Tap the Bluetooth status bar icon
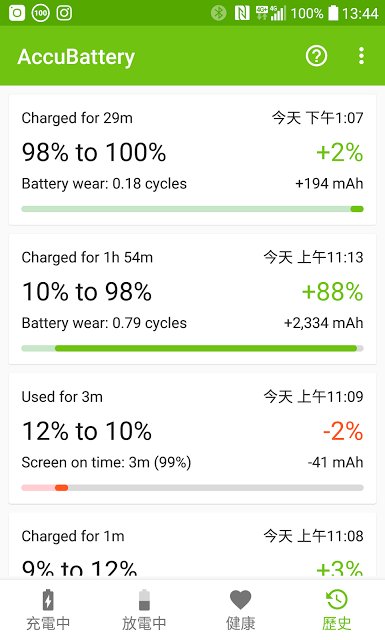The image size is (385, 640). coord(218,13)
